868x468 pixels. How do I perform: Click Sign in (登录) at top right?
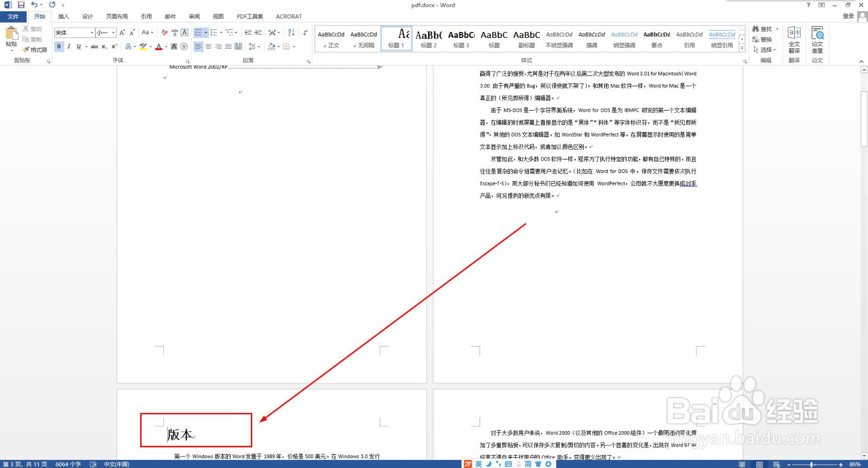coord(848,16)
